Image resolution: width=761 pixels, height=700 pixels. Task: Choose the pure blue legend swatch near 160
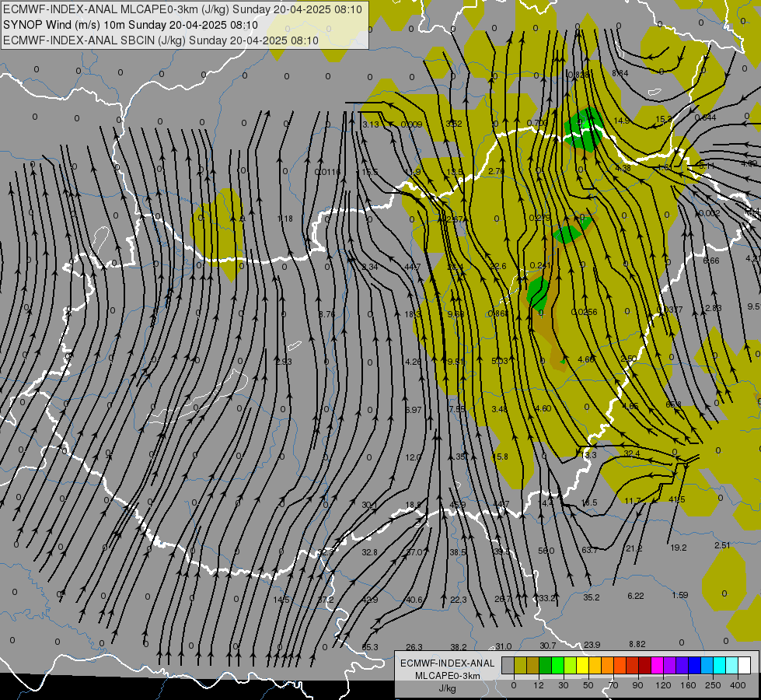click(x=694, y=666)
